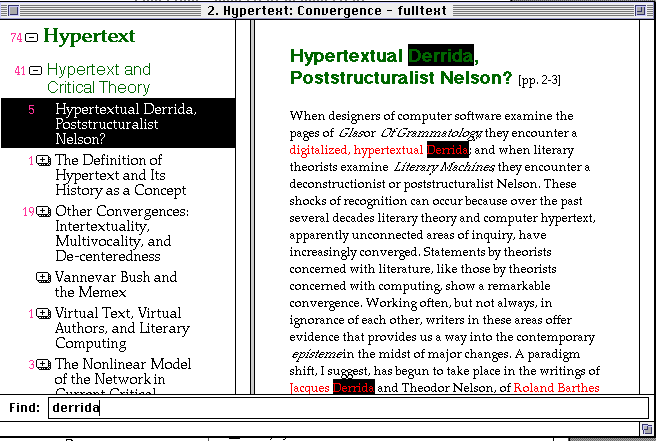This screenshot has width=656, height=441.
Task: Click the '[pp. 2-3]' page reference
Action: [x=539, y=80]
